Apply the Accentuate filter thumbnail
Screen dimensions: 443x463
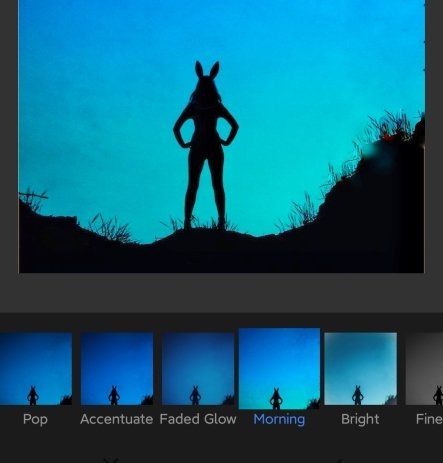click(x=117, y=369)
